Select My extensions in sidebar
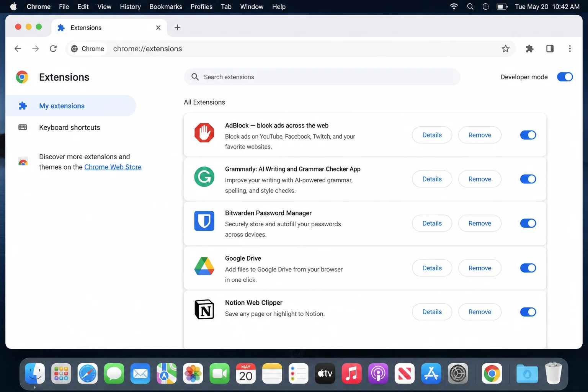This screenshot has height=392, width=588. (71, 106)
